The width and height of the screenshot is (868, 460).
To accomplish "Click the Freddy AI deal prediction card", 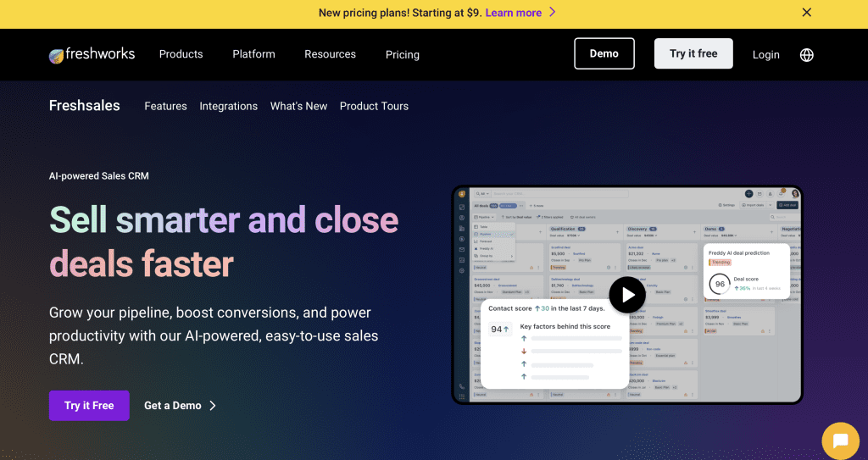I will pyautogui.click(x=746, y=272).
